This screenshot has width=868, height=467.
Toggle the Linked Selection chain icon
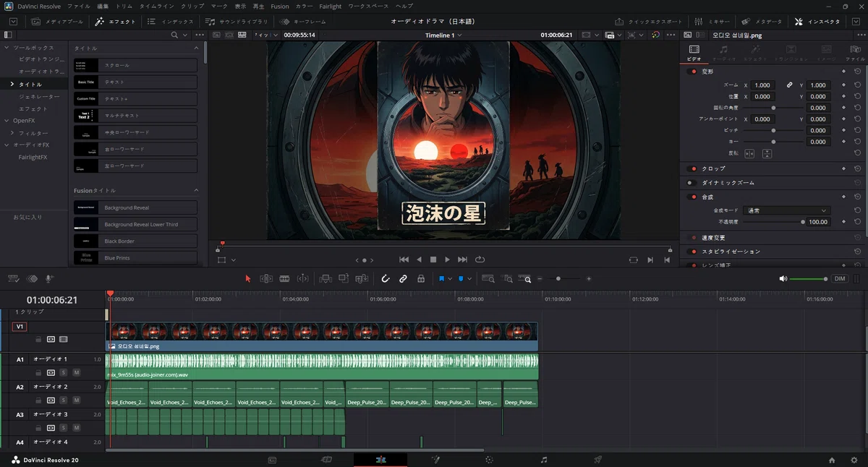(x=403, y=278)
